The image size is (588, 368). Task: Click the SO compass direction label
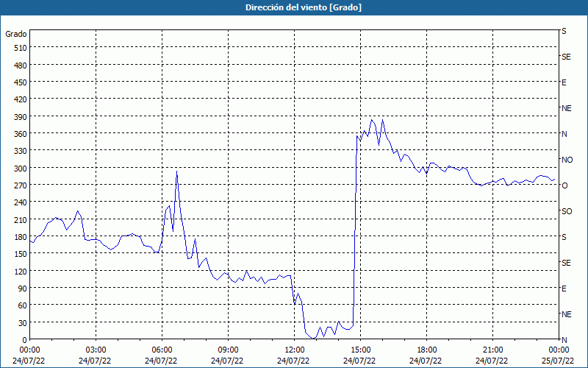tap(567, 211)
